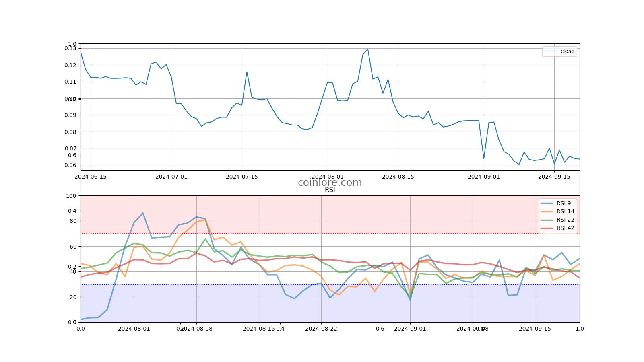Click the orange RSI 14 legend line

547,212
